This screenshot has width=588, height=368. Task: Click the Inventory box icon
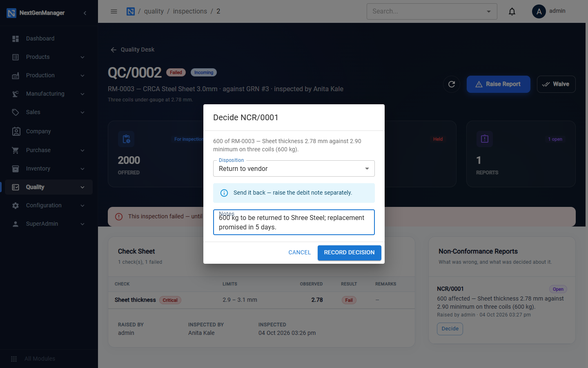pos(16,169)
